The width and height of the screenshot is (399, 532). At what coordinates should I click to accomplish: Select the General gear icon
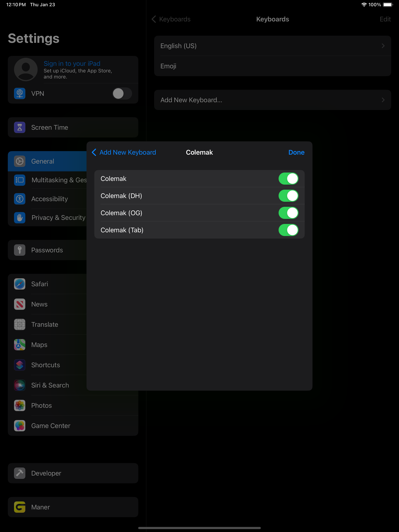click(x=20, y=161)
